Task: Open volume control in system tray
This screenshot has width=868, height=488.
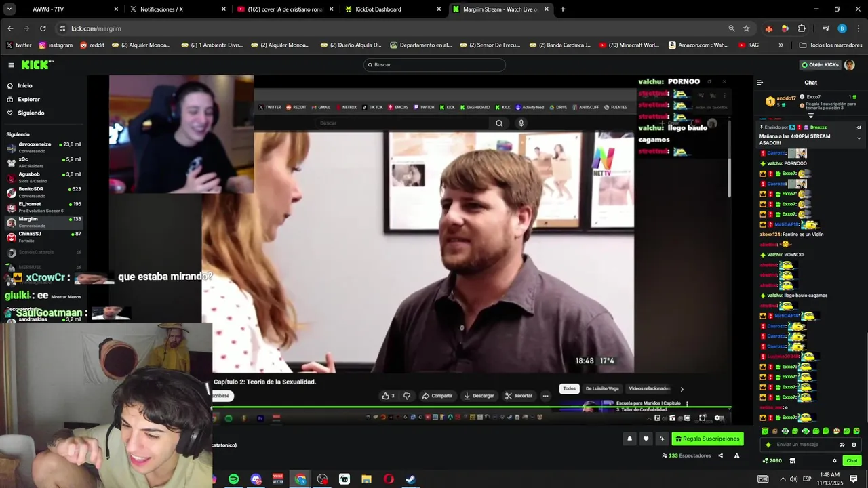Action: pyautogui.click(x=793, y=479)
